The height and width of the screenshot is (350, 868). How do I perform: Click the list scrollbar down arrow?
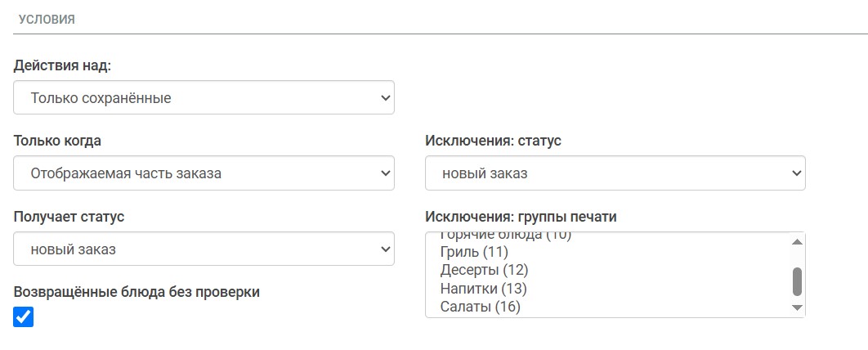pyautogui.click(x=798, y=307)
